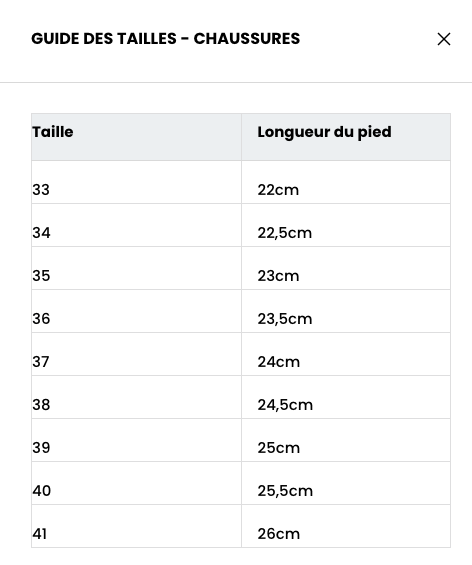Select the size 37 cell
The image size is (472, 565).
[136, 354]
